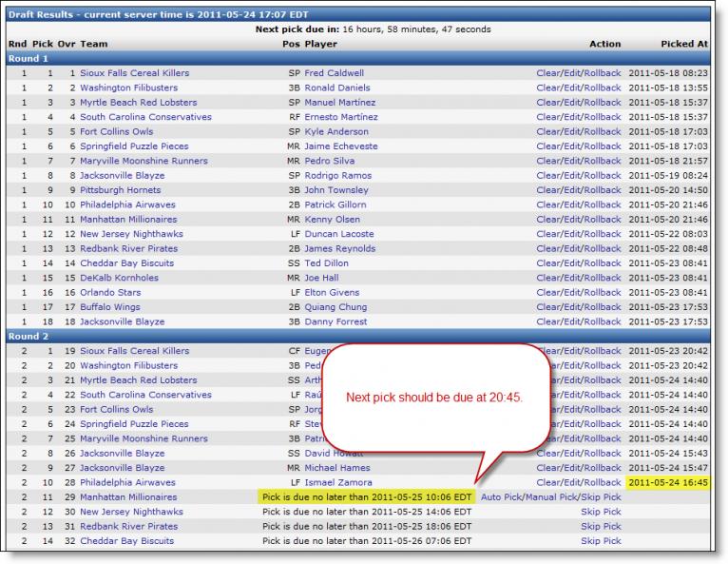Image resolution: width=728 pixels, height=564 pixels.
Task: Open the Pittsburgh Hornets team link
Action: 121,190
